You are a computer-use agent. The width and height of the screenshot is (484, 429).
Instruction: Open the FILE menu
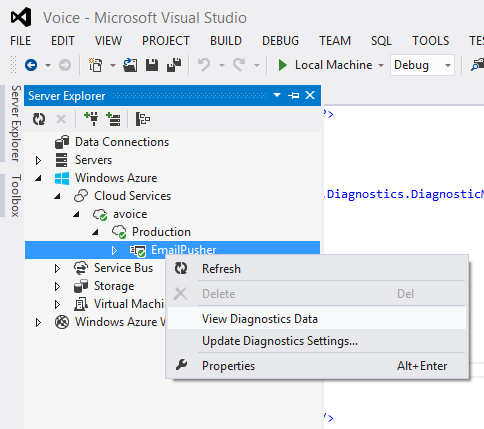[20, 41]
